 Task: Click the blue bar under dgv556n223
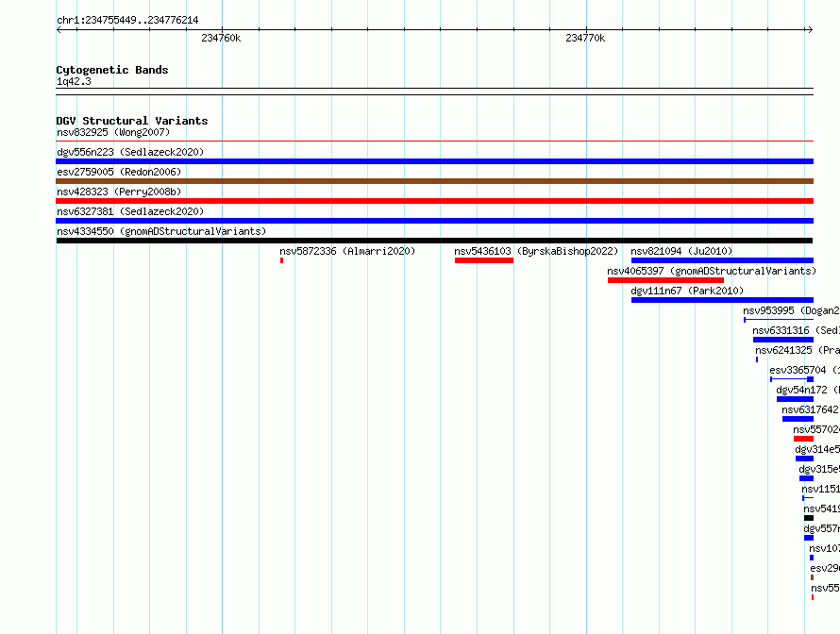point(434,161)
